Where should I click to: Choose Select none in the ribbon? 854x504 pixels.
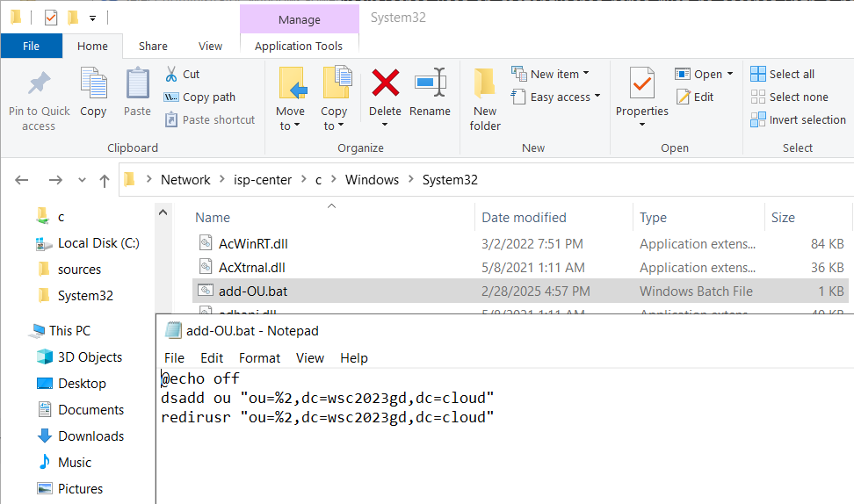coord(789,97)
